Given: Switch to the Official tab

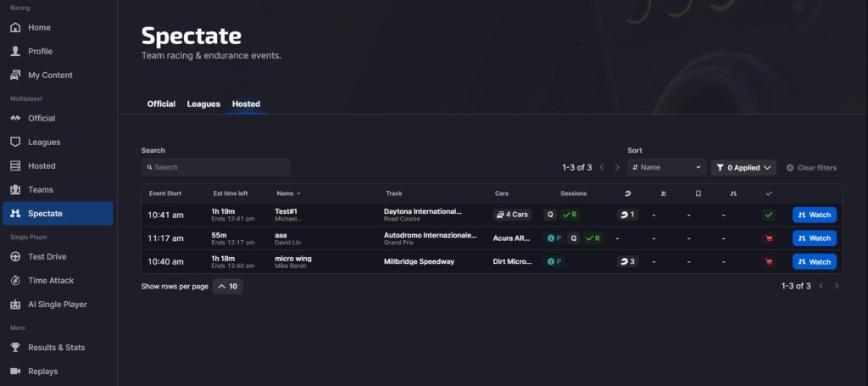Looking at the screenshot, I should point(161,104).
